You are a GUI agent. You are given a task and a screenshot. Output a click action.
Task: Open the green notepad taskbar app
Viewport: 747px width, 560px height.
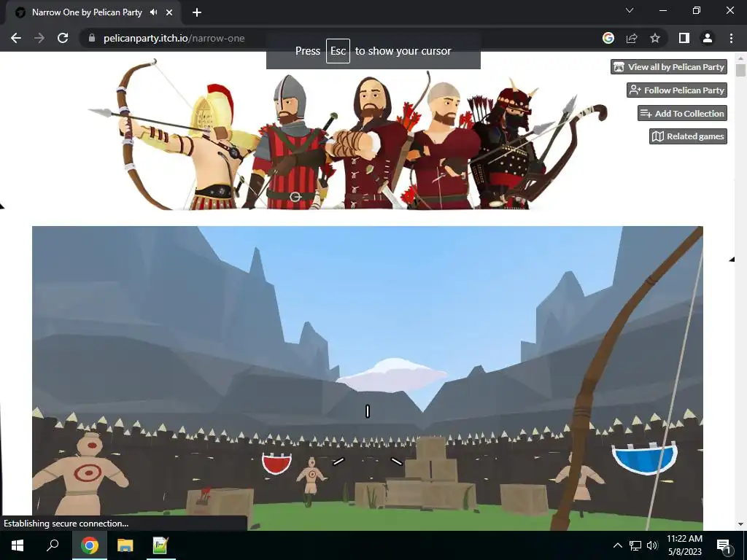pyautogui.click(x=160, y=545)
